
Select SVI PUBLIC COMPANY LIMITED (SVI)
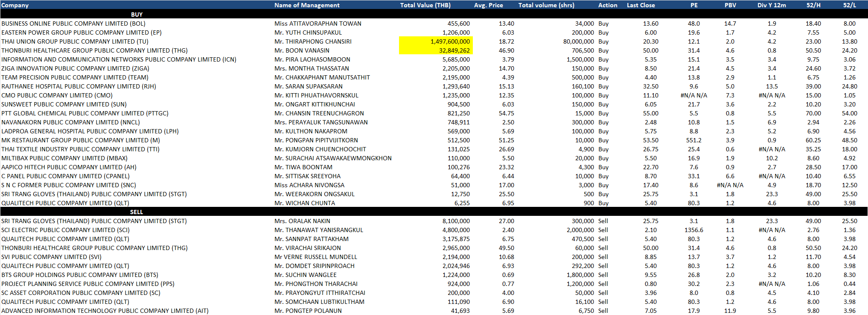[51, 257]
